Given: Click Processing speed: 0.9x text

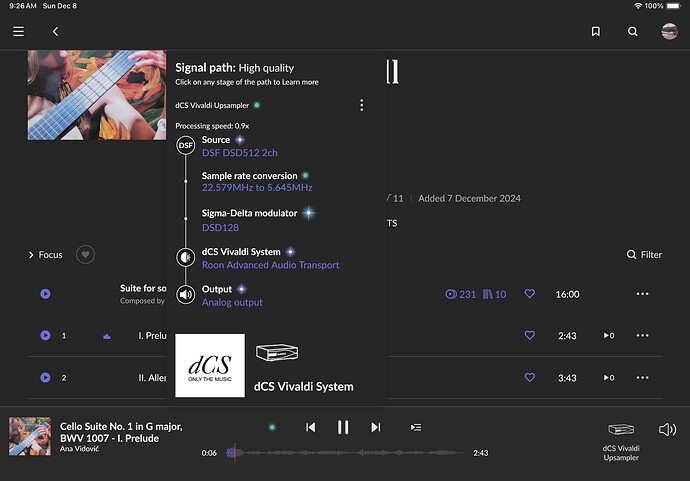Looking at the screenshot, I should pos(212,126).
